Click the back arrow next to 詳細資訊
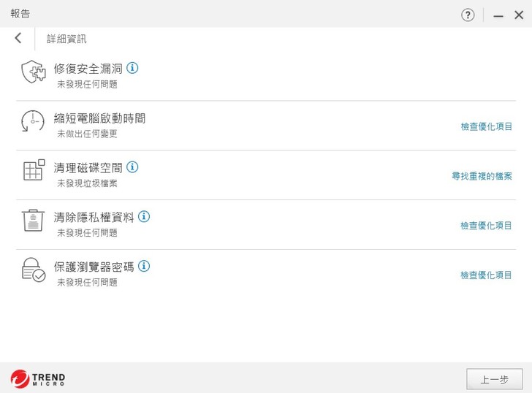Screen dimensions: 532x393 click(18, 38)
